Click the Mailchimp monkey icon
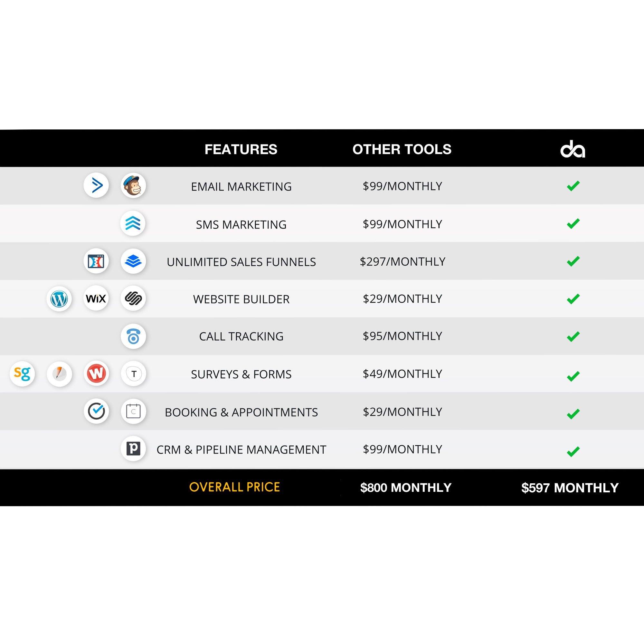Viewport: 644px width, 644px height. pyautogui.click(x=133, y=185)
